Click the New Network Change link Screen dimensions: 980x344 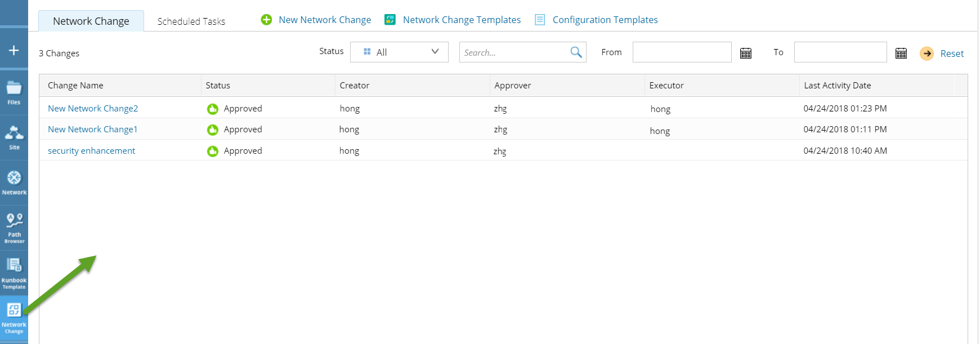[x=325, y=20]
